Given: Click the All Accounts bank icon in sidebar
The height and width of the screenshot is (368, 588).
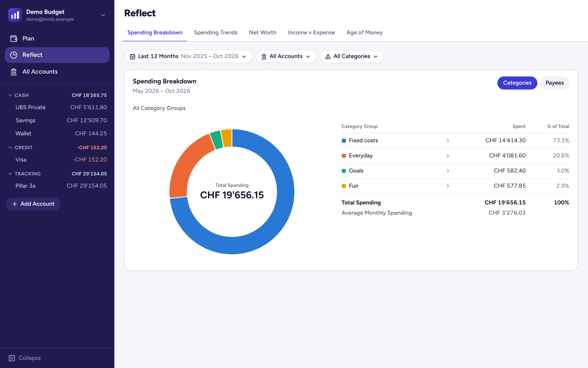Looking at the screenshot, I should (14, 72).
